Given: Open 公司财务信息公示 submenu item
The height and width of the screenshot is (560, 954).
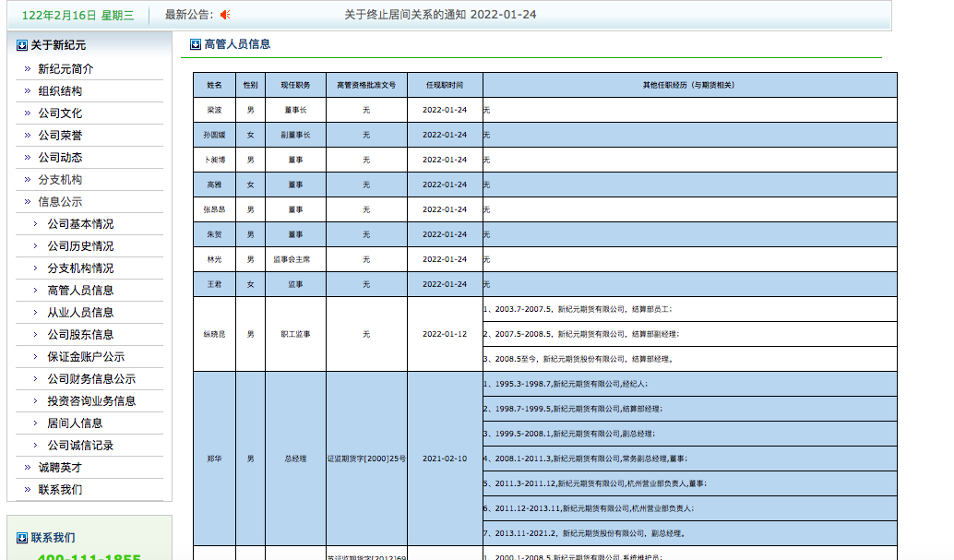Looking at the screenshot, I should pyautogui.click(x=91, y=378).
